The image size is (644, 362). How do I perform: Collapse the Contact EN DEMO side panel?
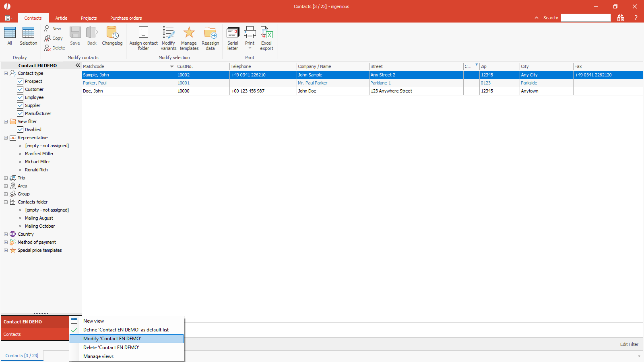(x=78, y=65)
